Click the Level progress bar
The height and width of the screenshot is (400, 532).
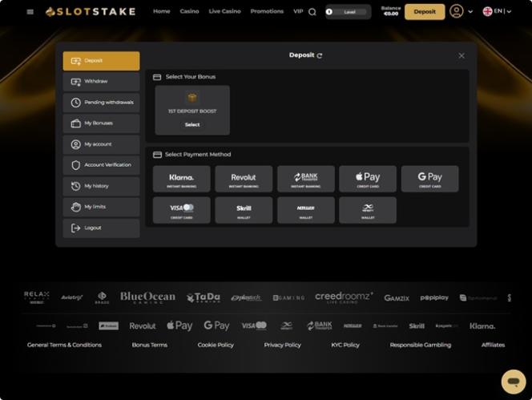pyautogui.click(x=348, y=12)
